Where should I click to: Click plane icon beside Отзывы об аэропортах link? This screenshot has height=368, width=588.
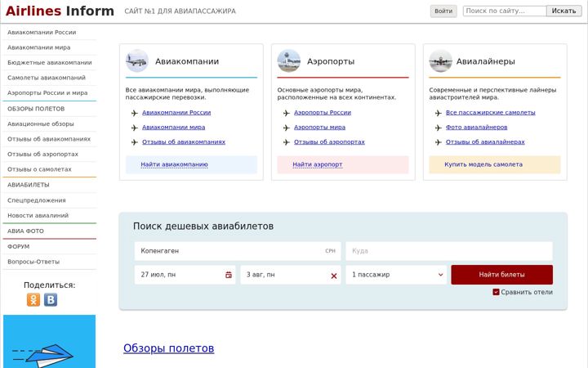click(x=287, y=142)
